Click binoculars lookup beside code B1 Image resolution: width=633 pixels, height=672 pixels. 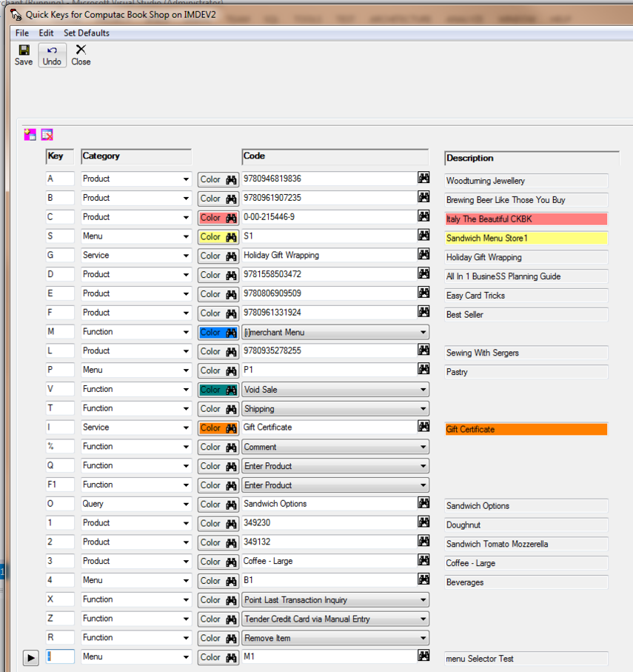click(x=423, y=579)
